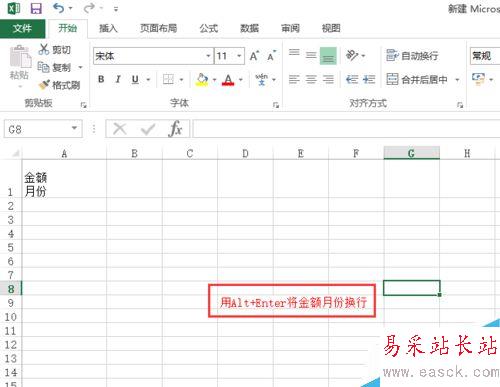Click the Excel application icon

point(14,8)
